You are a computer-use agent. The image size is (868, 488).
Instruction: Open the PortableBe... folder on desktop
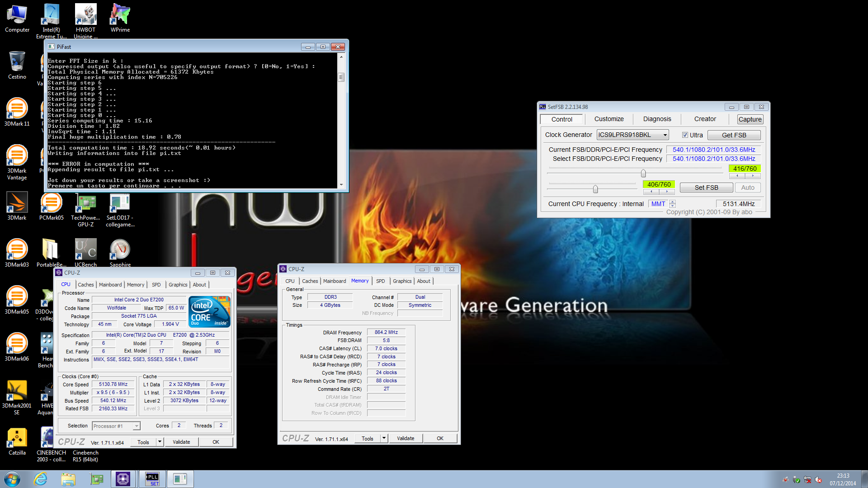click(x=51, y=253)
